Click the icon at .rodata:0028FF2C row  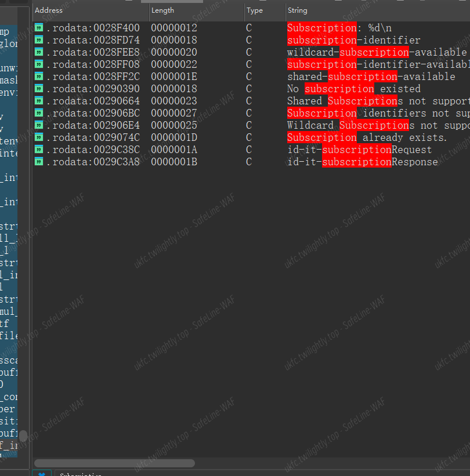pos(39,77)
